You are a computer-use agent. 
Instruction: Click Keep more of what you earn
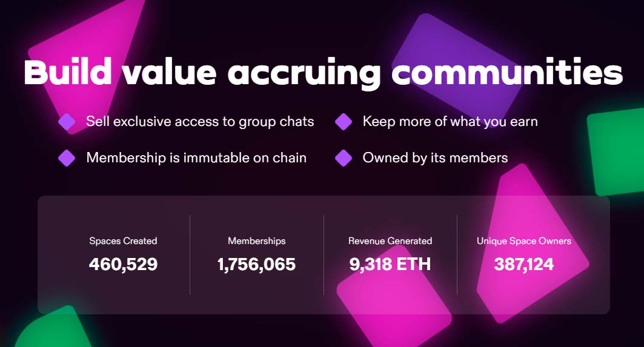click(450, 122)
